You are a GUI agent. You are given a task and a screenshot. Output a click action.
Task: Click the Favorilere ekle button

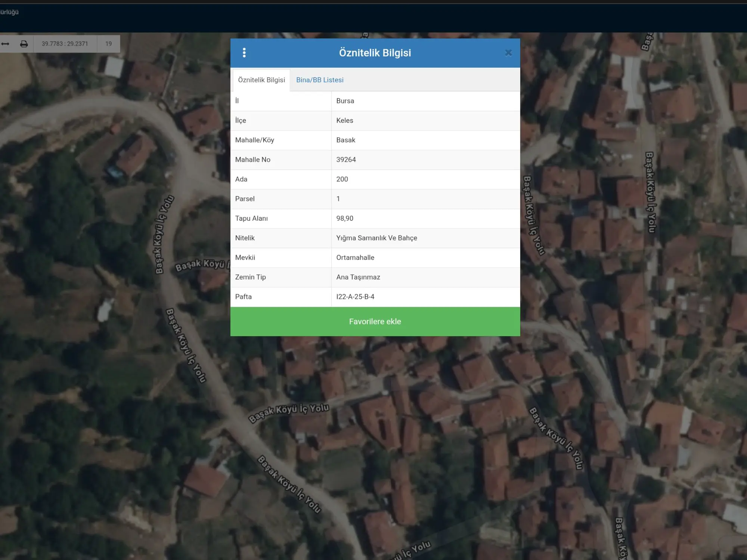[375, 322]
